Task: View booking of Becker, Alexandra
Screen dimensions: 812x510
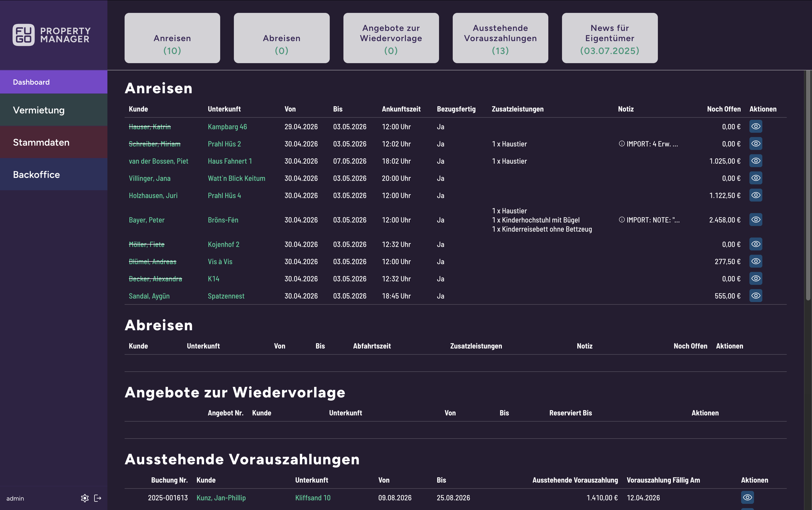Action: point(756,279)
